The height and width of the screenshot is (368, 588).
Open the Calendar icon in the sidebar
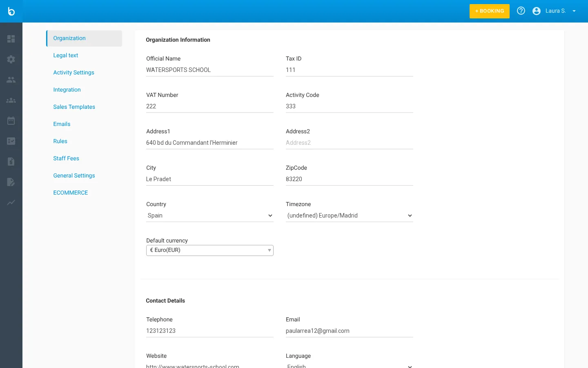11,121
